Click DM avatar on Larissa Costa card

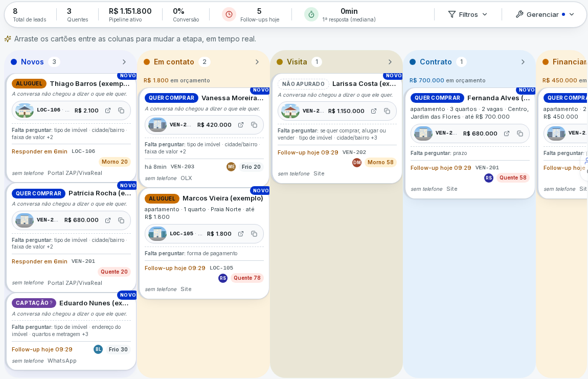pos(357,163)
